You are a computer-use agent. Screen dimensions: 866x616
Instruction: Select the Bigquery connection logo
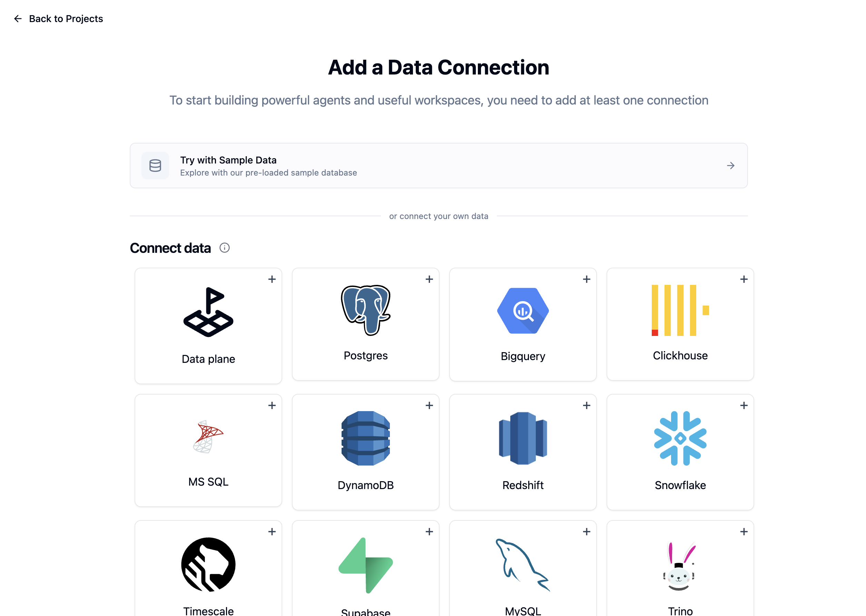[x=522, y=310]
